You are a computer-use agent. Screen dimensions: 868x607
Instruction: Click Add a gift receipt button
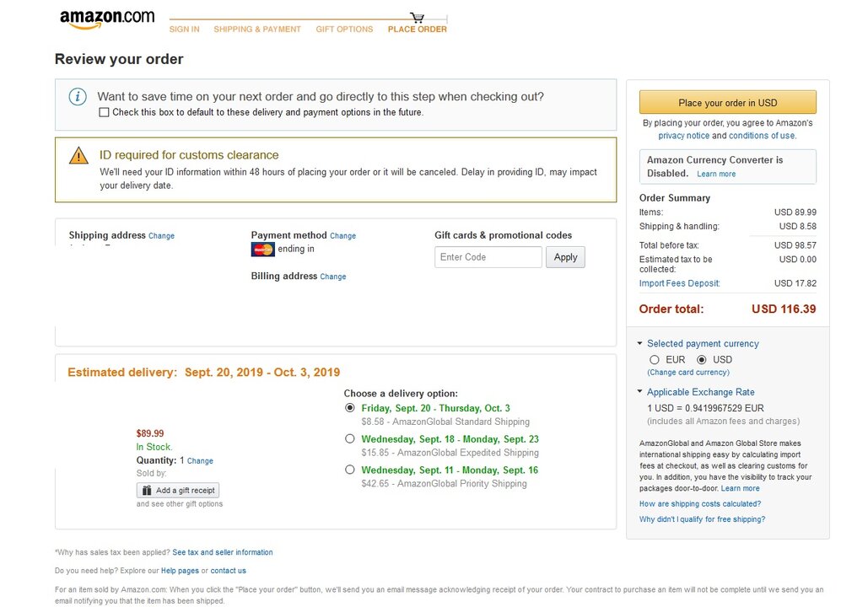(x=178, y=491)
